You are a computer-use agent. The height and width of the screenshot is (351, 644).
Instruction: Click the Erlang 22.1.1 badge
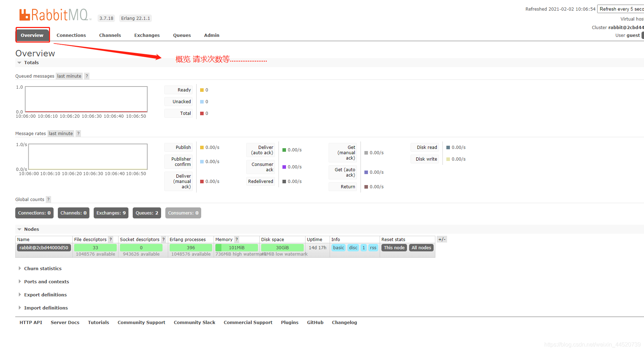tap(136, 18)
